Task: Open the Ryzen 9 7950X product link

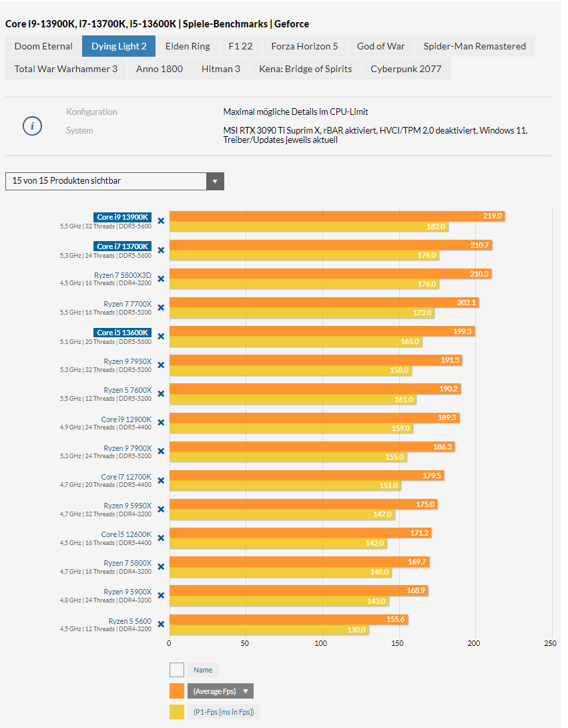Action: (x=127, y=361)
